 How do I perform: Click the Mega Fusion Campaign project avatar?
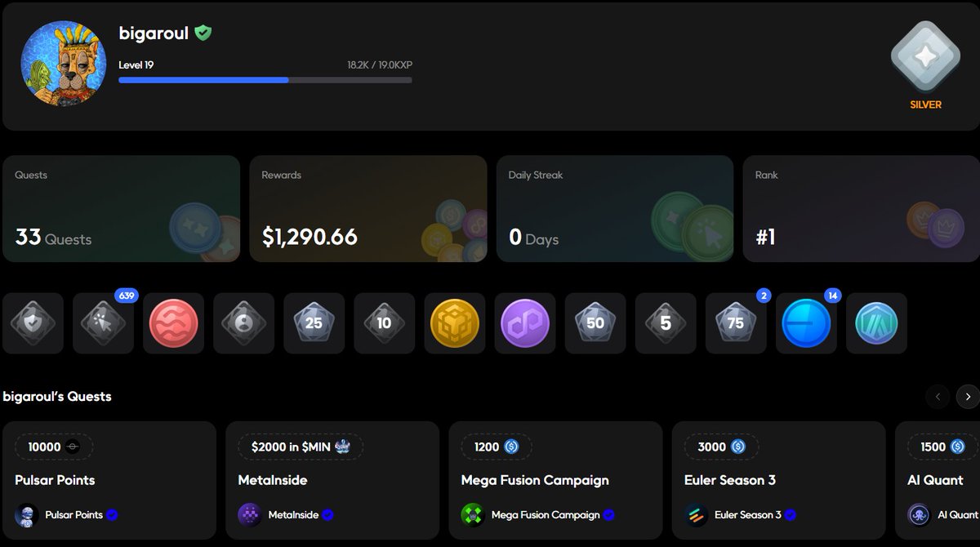473,515
